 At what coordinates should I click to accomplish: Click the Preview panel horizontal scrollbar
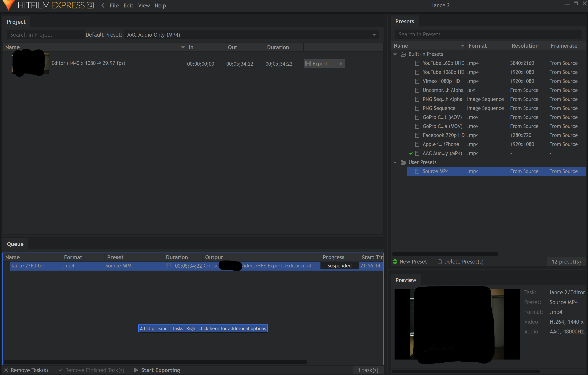[465, 371]
